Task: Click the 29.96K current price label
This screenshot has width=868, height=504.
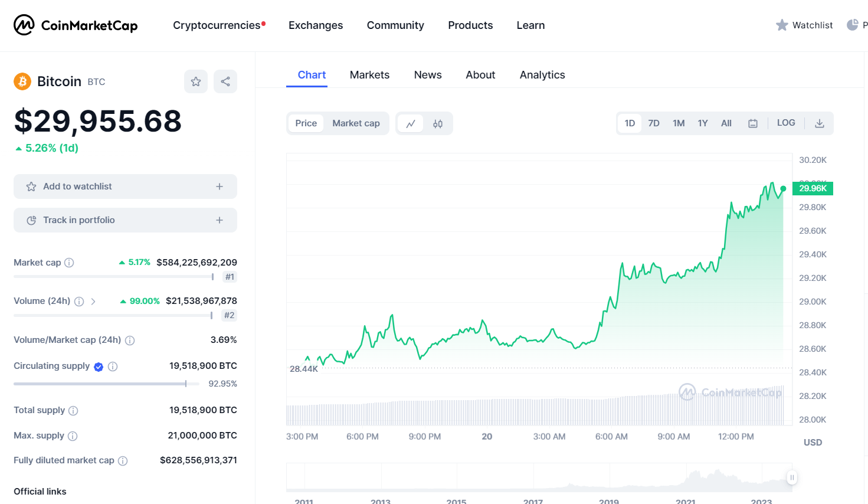Action: click(x=813, y=188)
